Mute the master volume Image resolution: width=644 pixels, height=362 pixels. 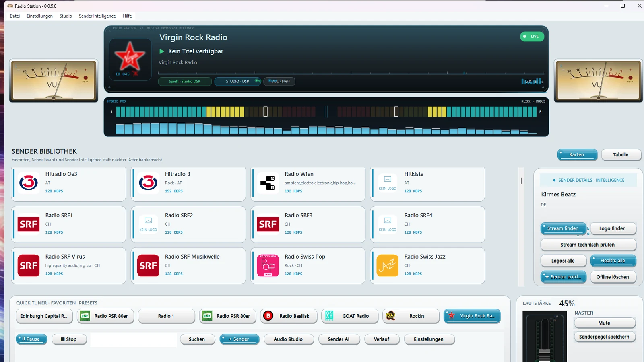pos(605,323)
